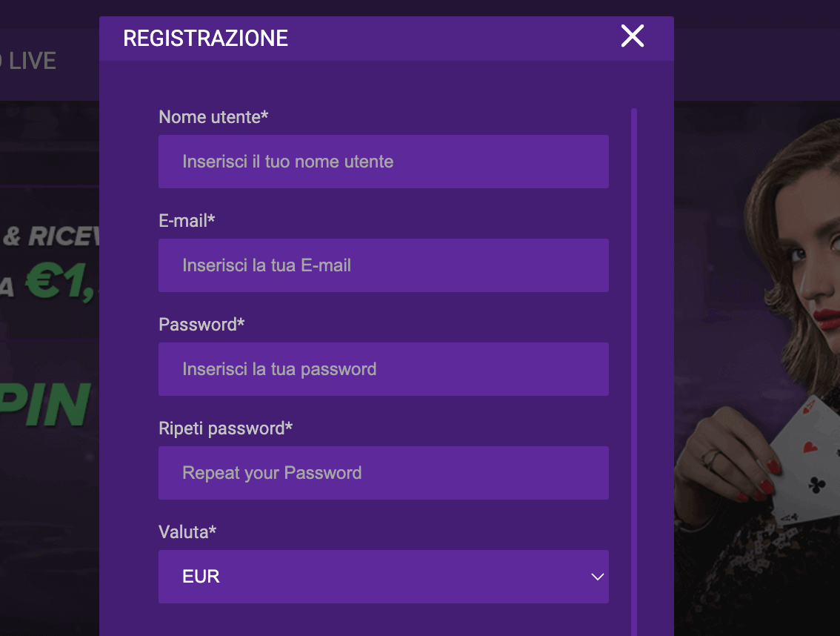Click the green PIN banner text
This screenshot has width=840, height=636.
(45, 405)
